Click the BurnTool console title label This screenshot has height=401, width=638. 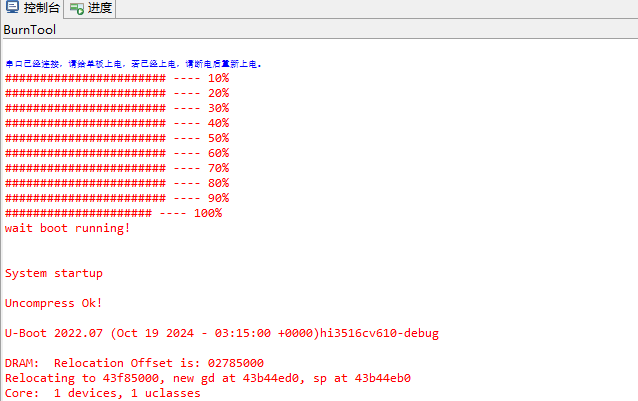[30, 30]
